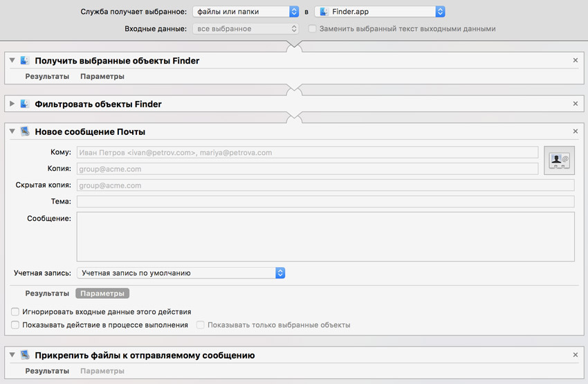Screen dimensions: 588x384
Task: Open Результаты tab of Прикрепить файлы action
Action: click(47, 371)
